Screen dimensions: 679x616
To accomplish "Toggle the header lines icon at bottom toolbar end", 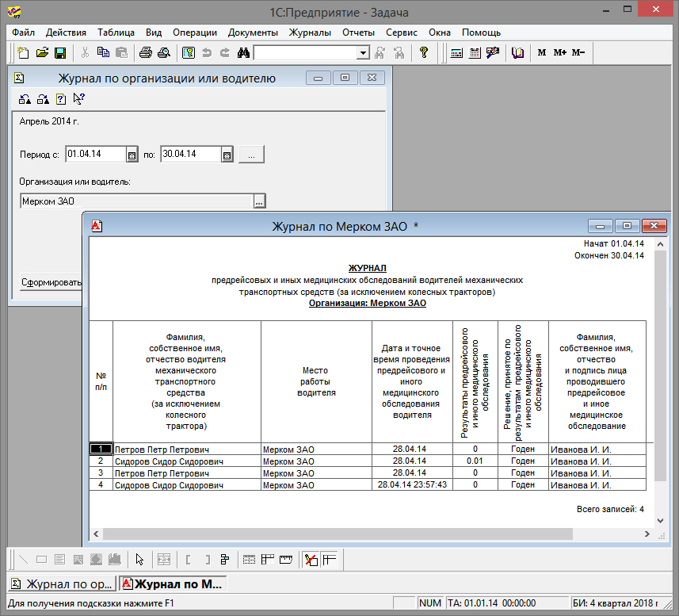I will point(329,559).
